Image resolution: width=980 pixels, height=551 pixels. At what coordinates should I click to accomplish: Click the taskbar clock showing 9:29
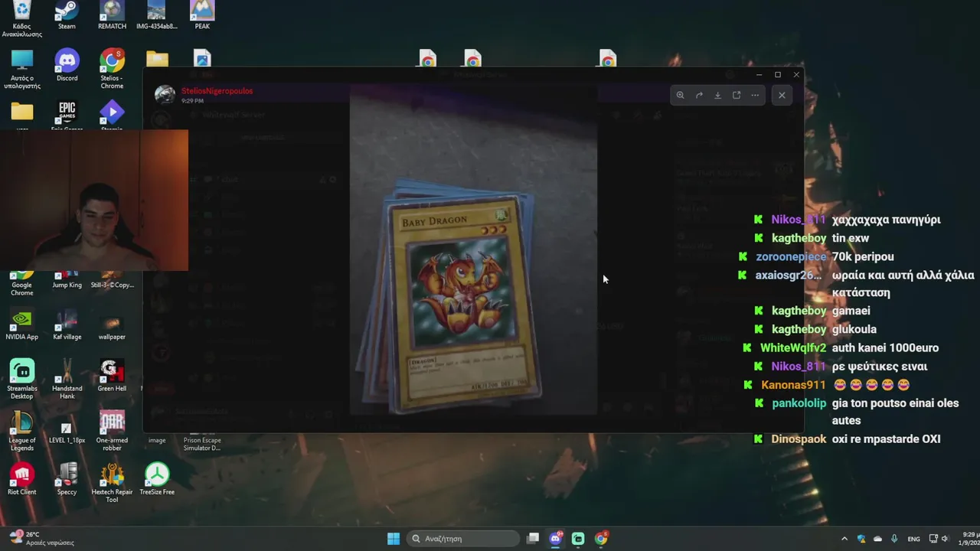(x=969, y=539)
